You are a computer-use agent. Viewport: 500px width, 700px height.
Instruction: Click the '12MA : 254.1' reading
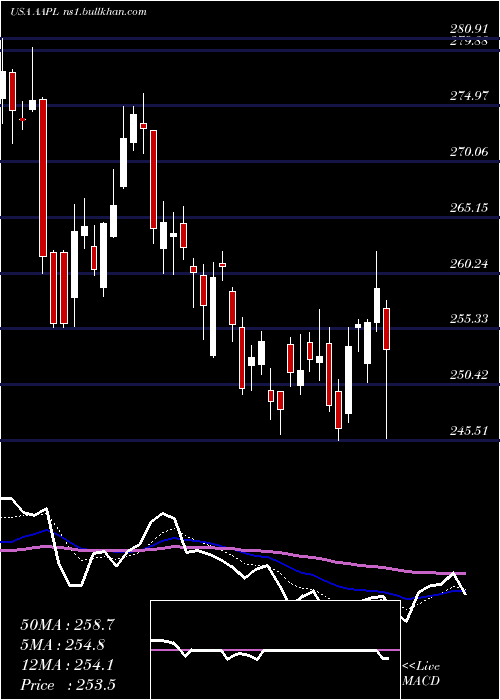pos(67,665)
